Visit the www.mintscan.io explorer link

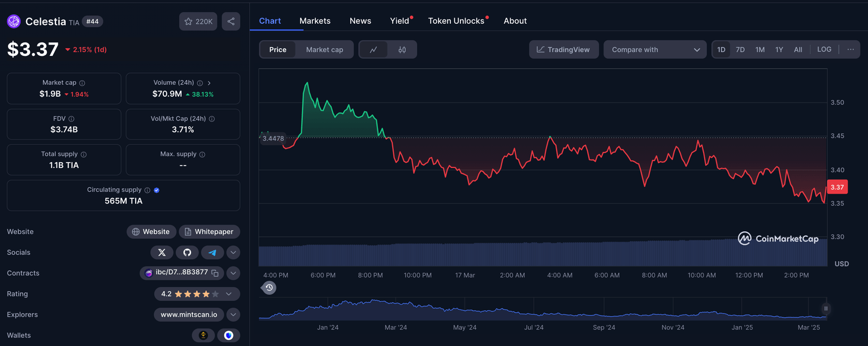pyautogui.click(x=189, y=314)
